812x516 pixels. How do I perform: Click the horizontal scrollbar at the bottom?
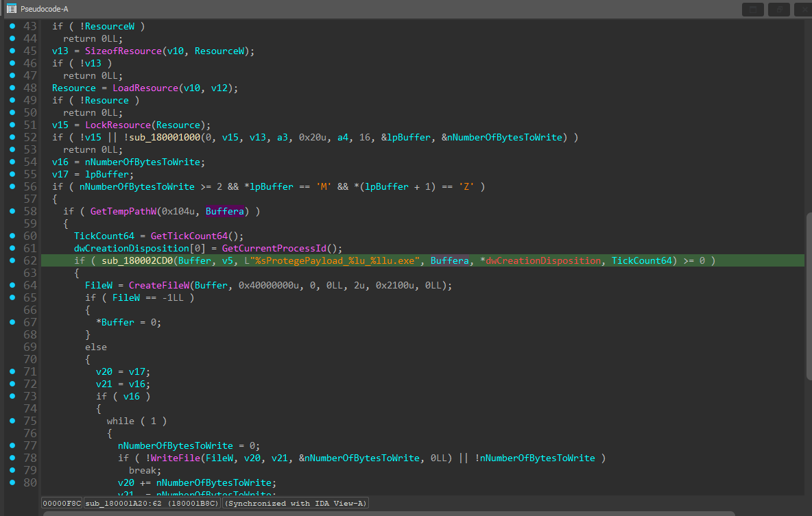pos(388,513)
